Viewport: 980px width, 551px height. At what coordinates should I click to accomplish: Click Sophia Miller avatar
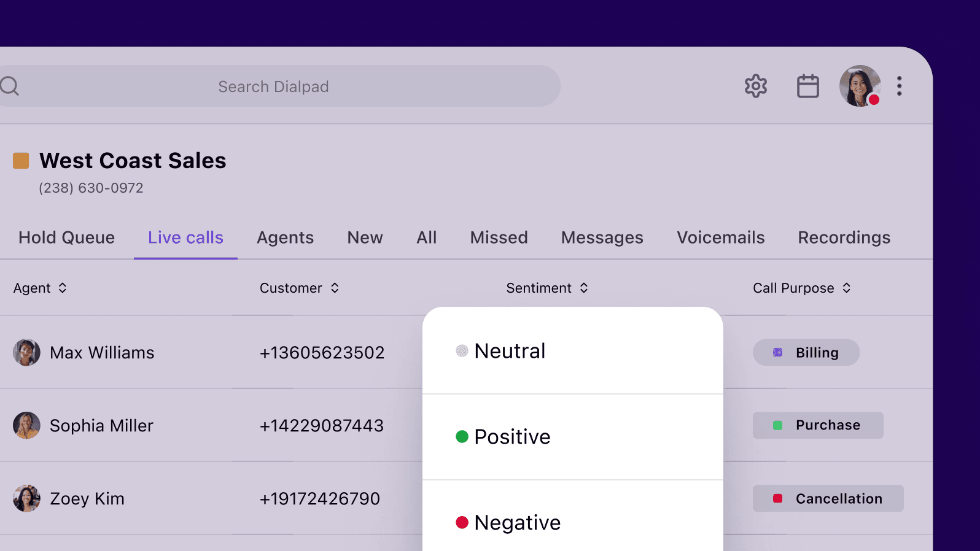26,425
